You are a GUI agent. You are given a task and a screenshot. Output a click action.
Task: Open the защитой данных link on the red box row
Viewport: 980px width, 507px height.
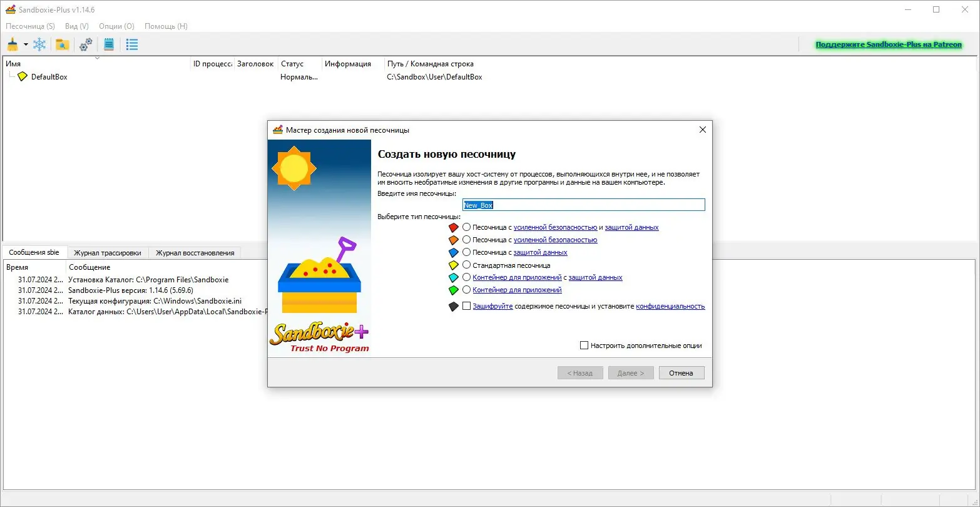[631, 227]
